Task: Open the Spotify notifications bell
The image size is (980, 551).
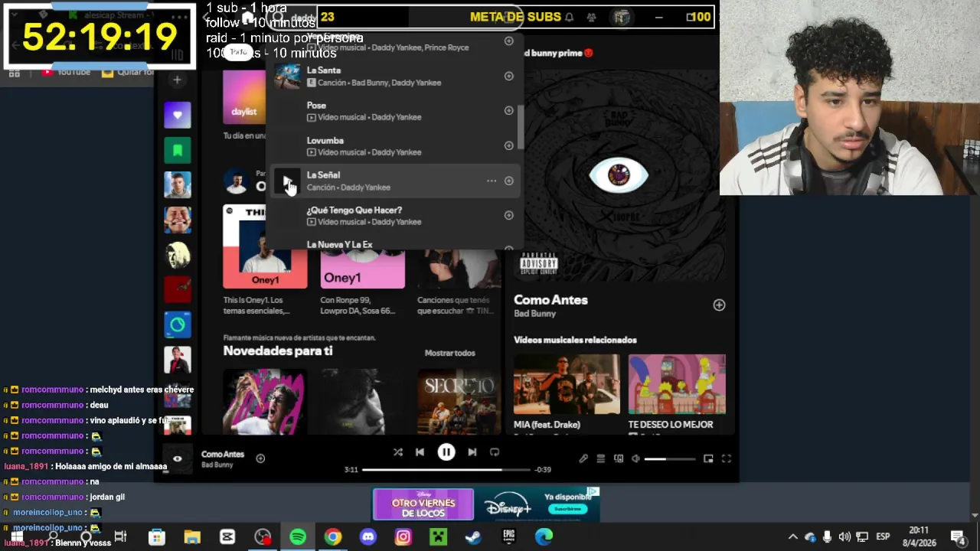Action: click(x=569, y=17)
